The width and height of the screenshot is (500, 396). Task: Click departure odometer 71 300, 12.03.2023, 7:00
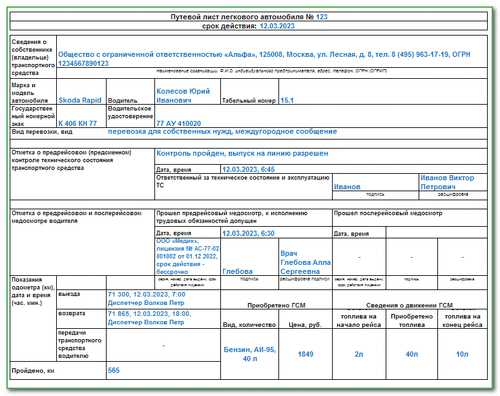point(147,294)
